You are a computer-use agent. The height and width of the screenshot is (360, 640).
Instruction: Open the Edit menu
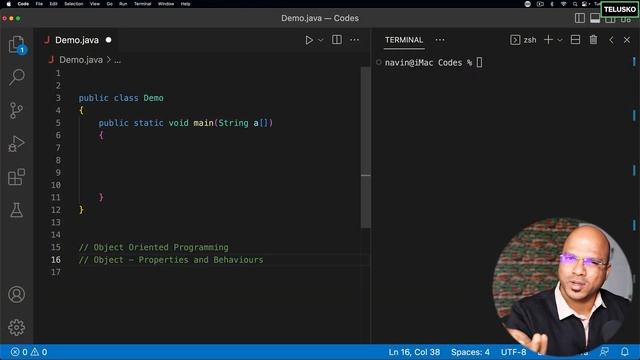tap(53, 4)
